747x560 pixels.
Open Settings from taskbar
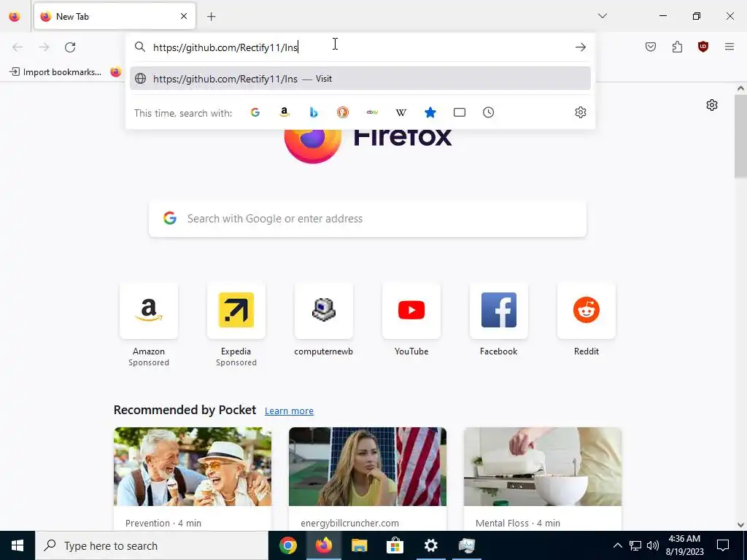pos(430,545)
